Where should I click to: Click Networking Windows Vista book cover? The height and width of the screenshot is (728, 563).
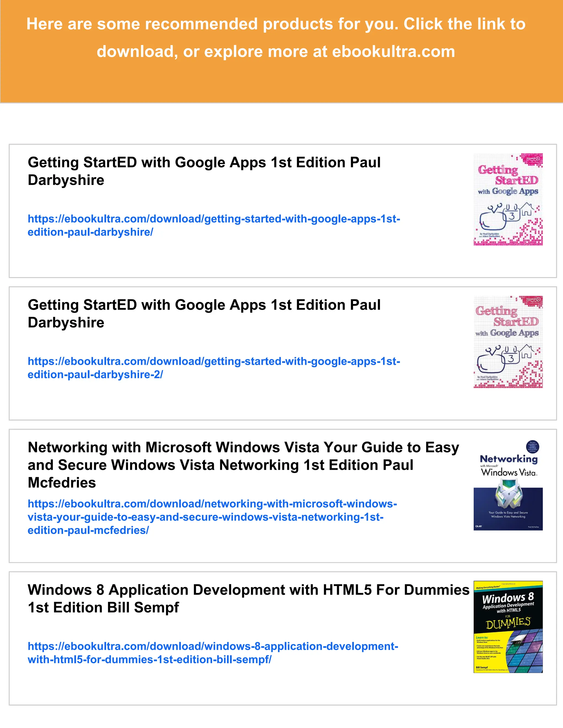508,485
